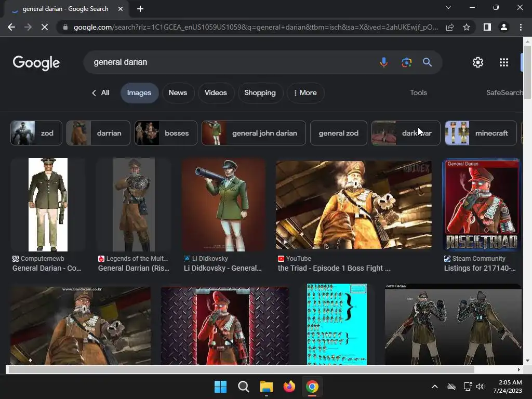The width and height of the screenshot is (532, 399).
Task: Switch to the News tab
Action: 178,92
